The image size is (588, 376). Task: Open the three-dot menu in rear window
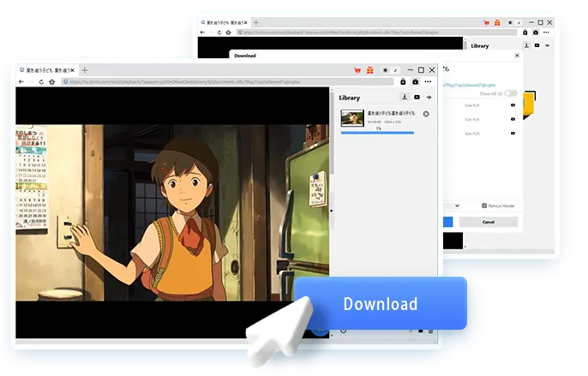click(x=546, y=33)
